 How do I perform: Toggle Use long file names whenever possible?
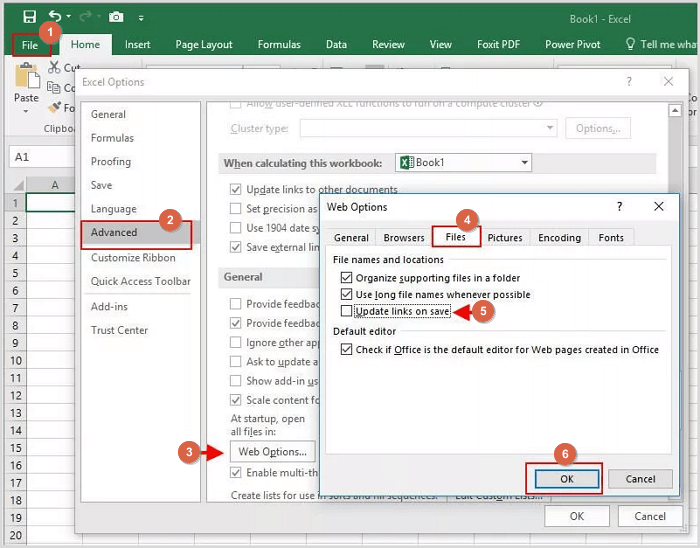pos(347,295)
